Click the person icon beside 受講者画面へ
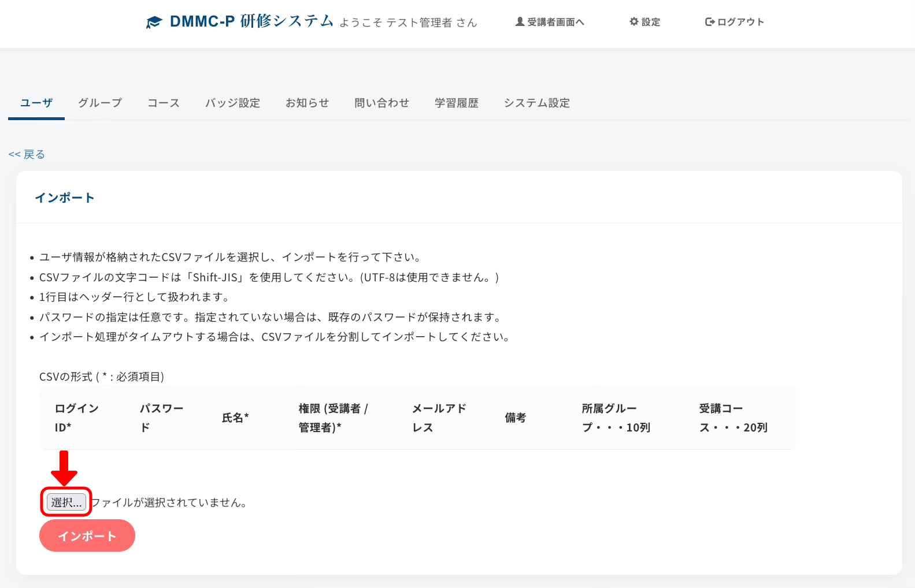 (520, 21)
